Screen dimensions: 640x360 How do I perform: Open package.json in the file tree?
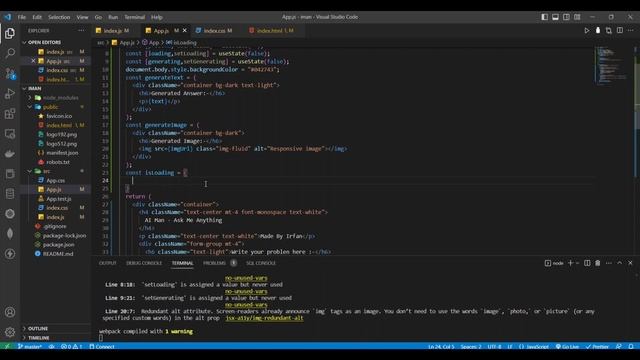point(58,244)
